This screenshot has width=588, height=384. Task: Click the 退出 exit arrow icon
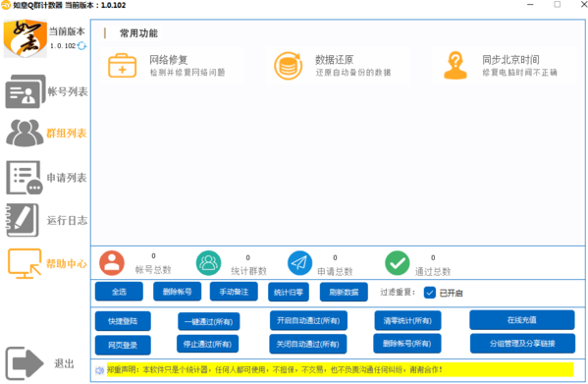[25, 363]
